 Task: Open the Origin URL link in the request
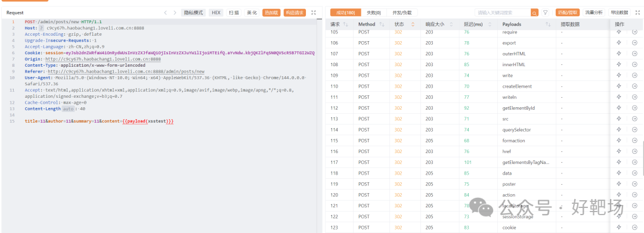coord(103,59)
